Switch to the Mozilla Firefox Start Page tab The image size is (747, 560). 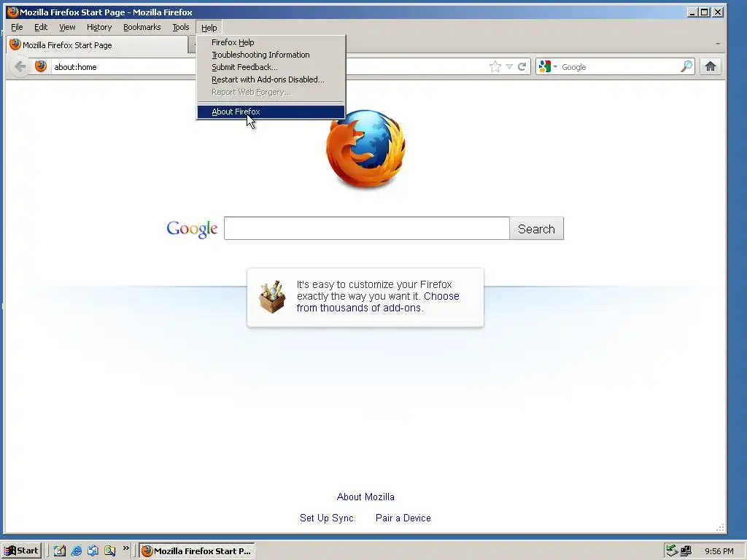(98, 45)
